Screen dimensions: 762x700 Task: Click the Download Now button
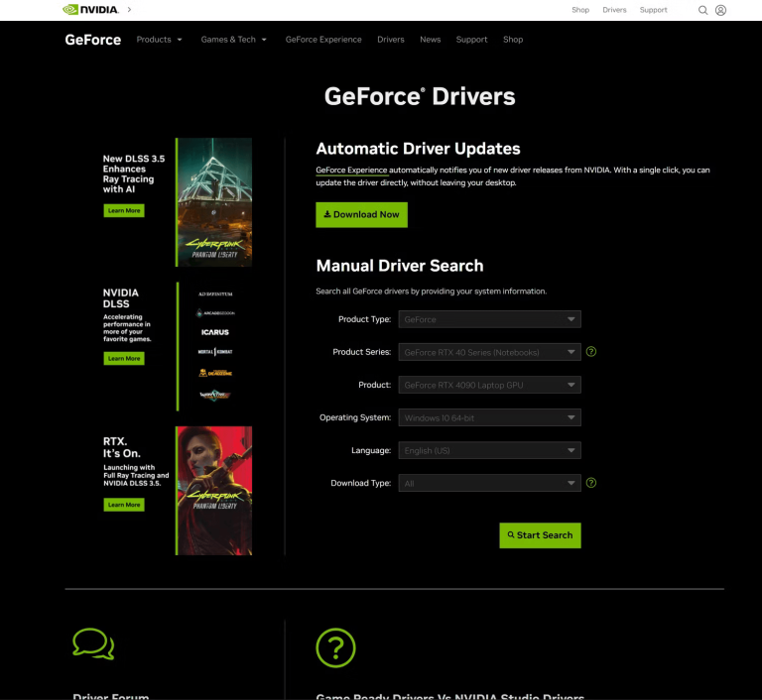361,215
